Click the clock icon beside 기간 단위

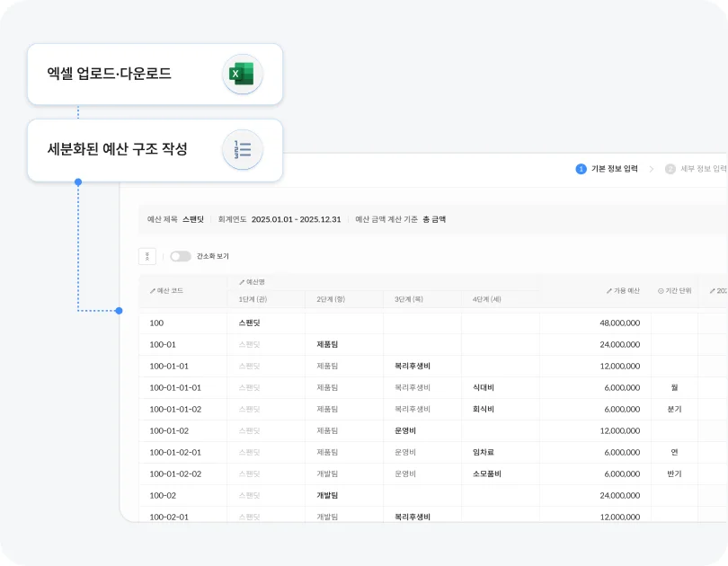(661, 291)
